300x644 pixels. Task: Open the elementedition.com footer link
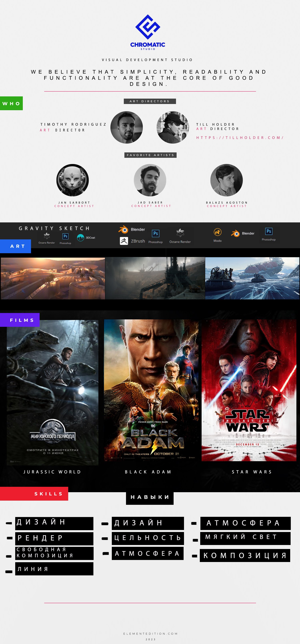pyautogui.click(x=150, y=634)
